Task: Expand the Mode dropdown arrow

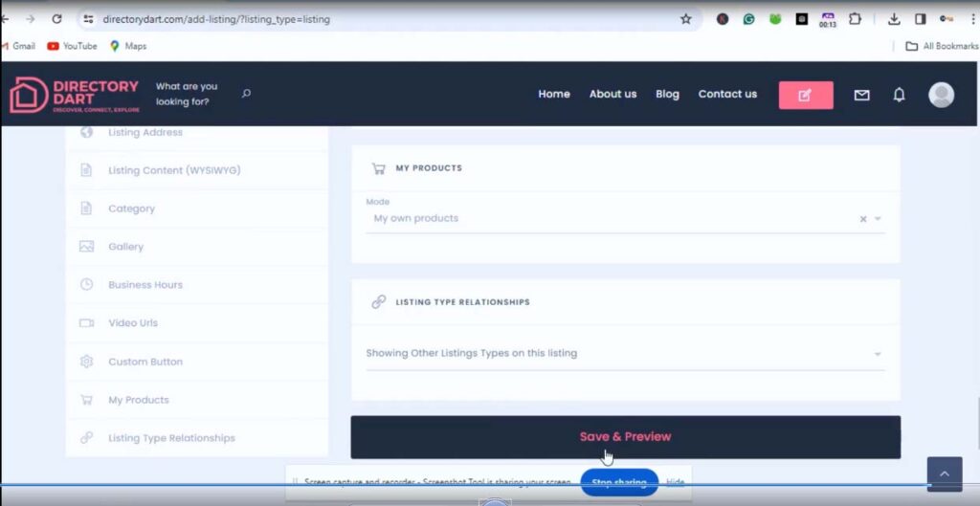Action: 878,219
